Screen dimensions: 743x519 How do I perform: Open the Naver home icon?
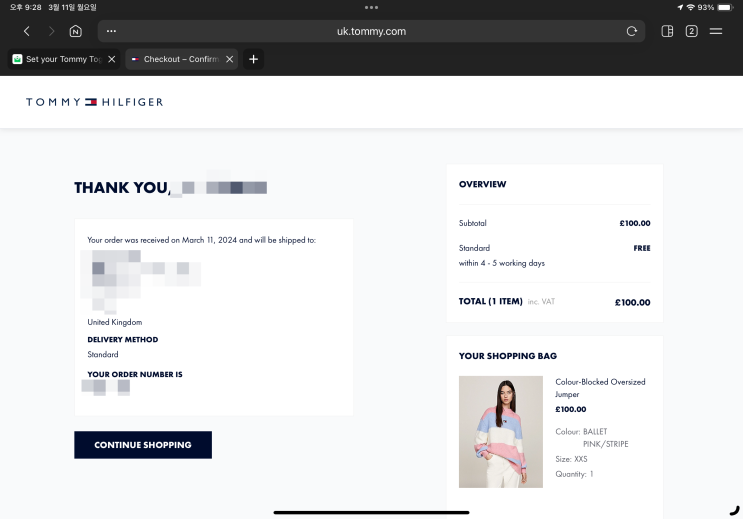[76, 31]
